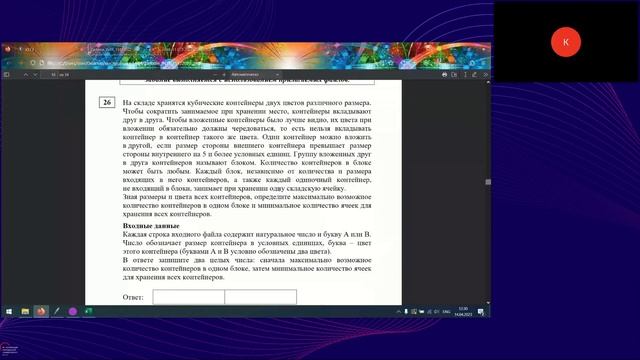Switch to Firefox on the taskbar
Viewport: 640px width, 360px height.
coord(41,311)
